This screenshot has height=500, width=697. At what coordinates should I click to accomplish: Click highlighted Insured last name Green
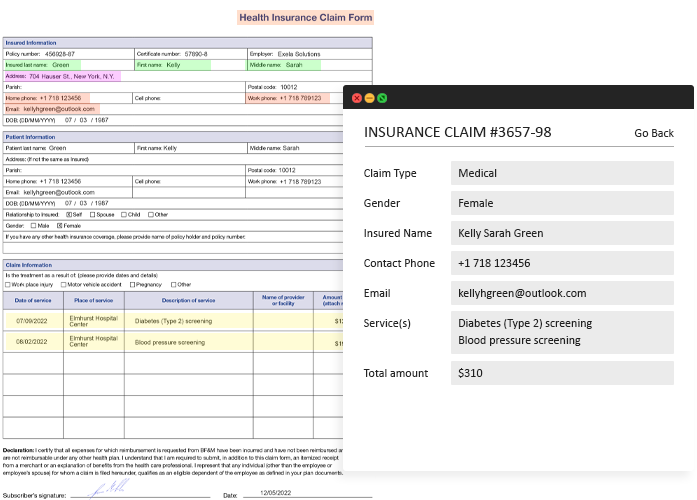43,65
